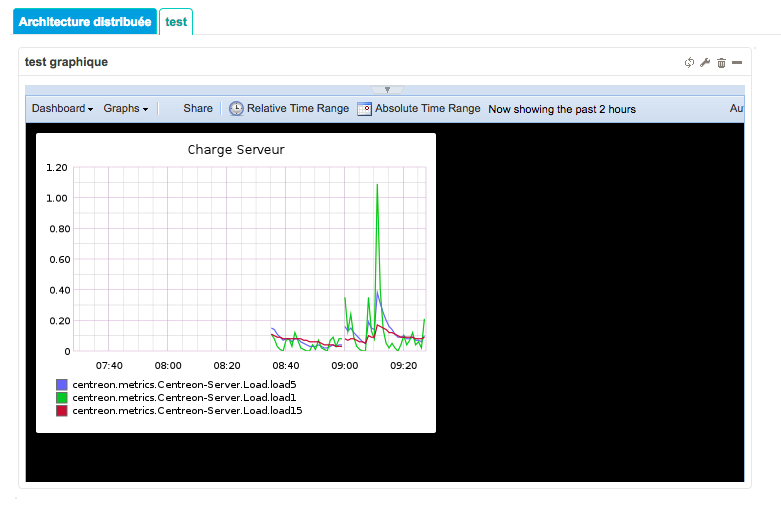The width and height of the screenshot is (781, 520).
Task: Click the calendar icon for absolute time
Action: click(x=364, y=109)
